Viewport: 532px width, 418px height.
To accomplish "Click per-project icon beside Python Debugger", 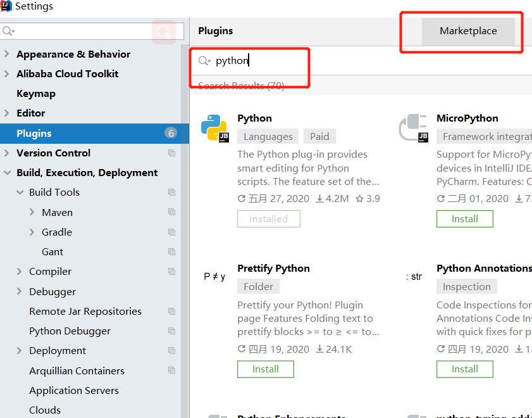I will point(171,331).
